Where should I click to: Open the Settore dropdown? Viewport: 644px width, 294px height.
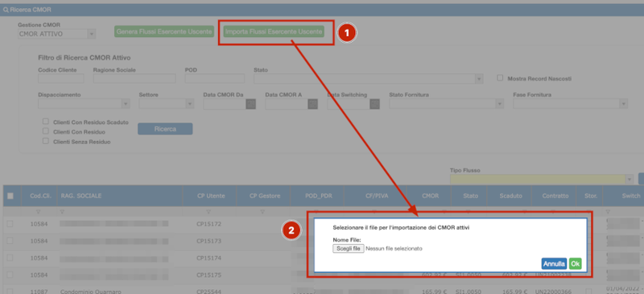190,104
